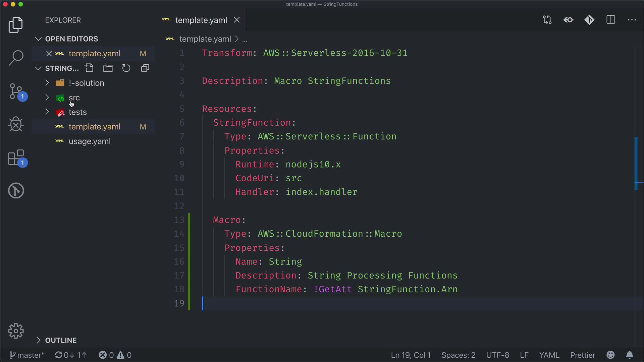Viewport: 644px width, 362px height.
Task: Click the master branch indicator
Action: click(27, 355)
